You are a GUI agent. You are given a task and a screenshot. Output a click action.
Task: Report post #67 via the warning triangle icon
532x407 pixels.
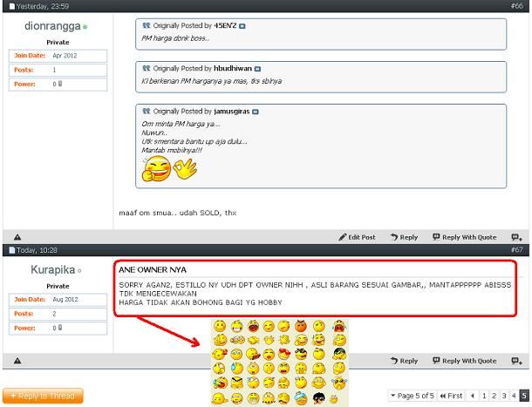coord(17,361)
